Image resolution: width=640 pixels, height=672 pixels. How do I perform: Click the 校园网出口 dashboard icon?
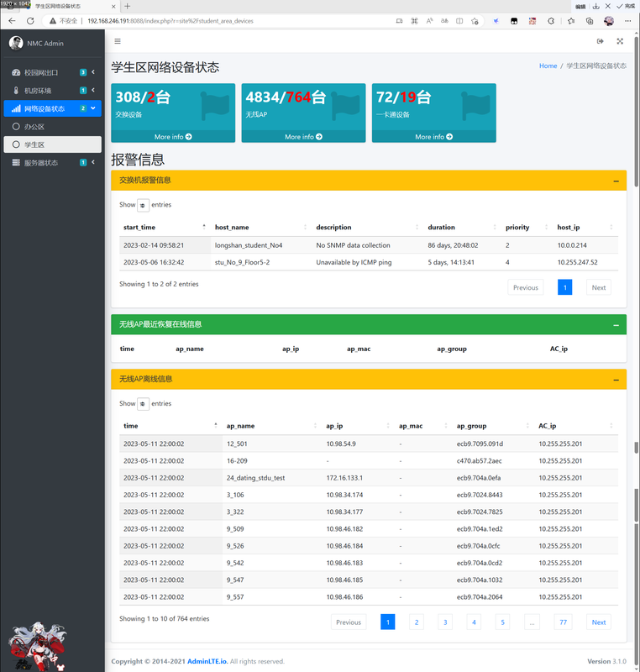coord(16,72)
